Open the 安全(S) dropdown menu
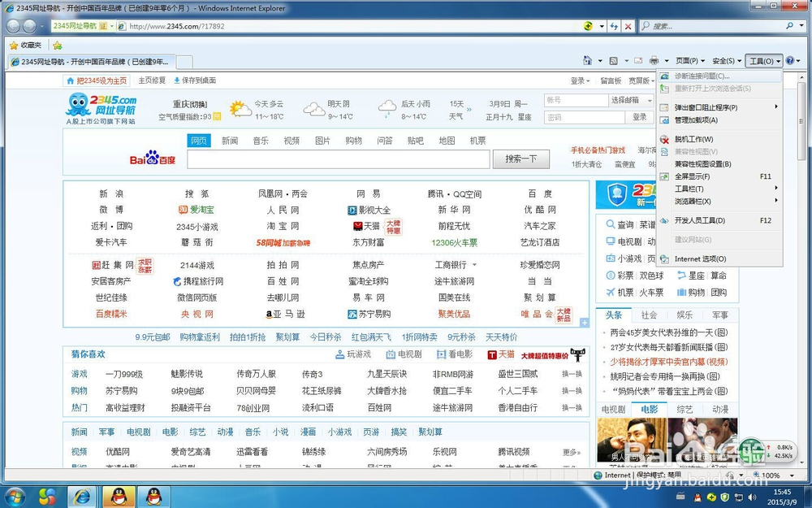This screenshot has height=508, width=812. (726, 61)
